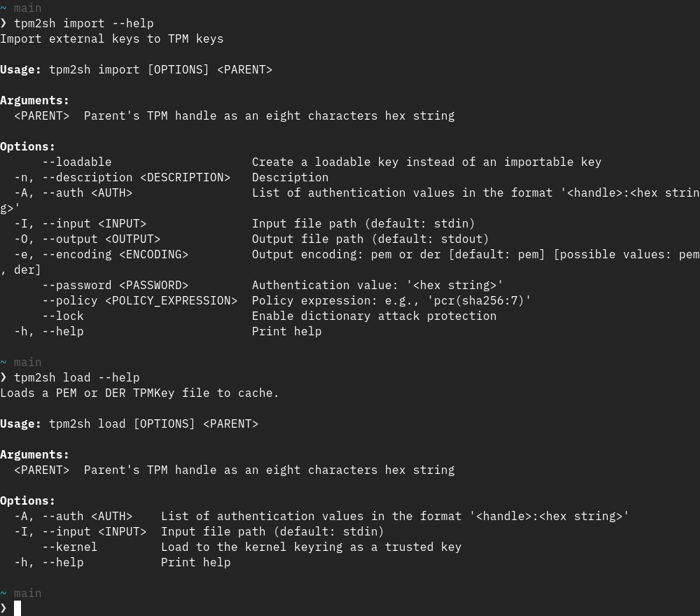Click 'Import external keys to TPM keys' line
700x616 pixels.
[x=112, y=38]
